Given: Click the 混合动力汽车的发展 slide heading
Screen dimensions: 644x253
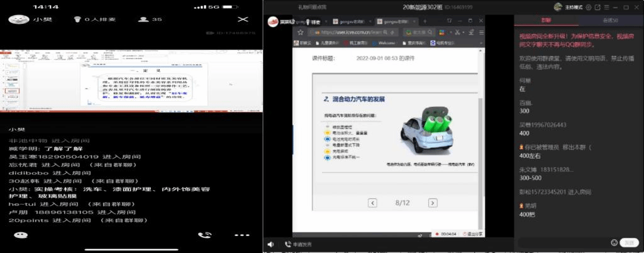Looking at the screenshot, I should click(354, 99).
